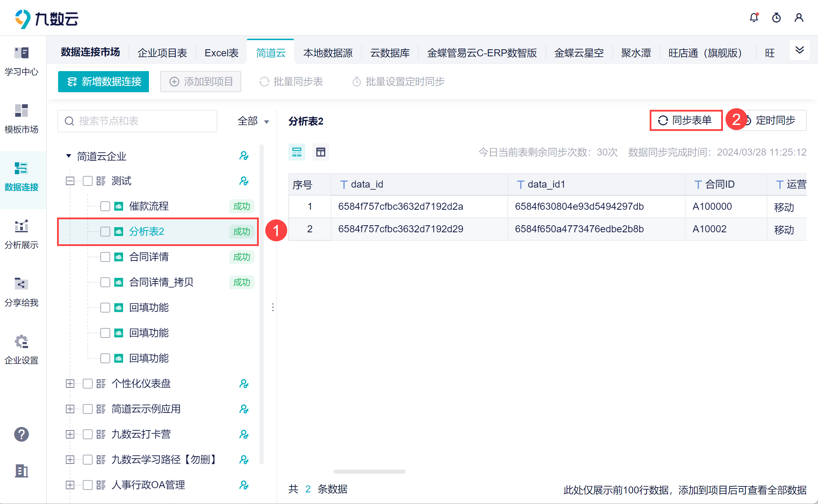This screenshot has width=818, height=504.
Task: Open the user profile icon
Action: pos(799,18)
